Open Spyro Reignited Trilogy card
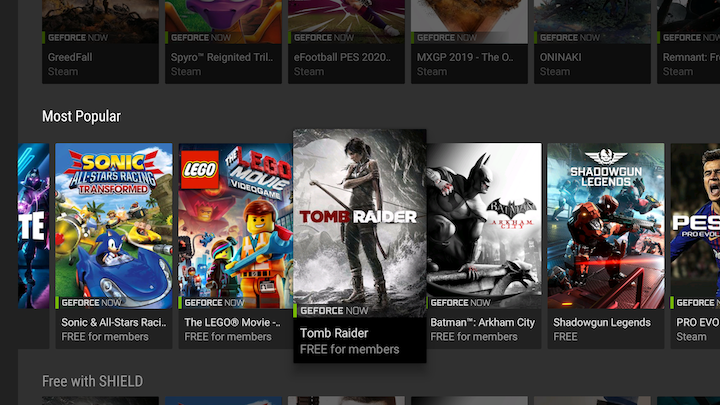 pos(223,42)
